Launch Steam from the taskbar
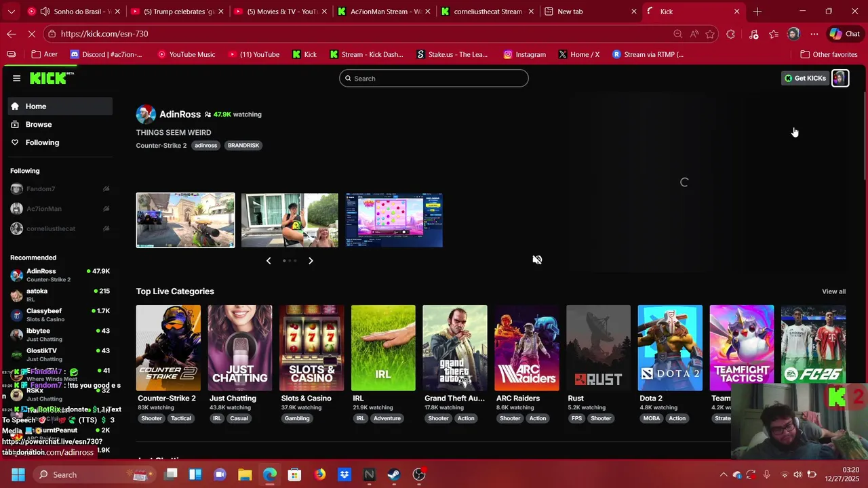868x488 pixels. [394, 474]
